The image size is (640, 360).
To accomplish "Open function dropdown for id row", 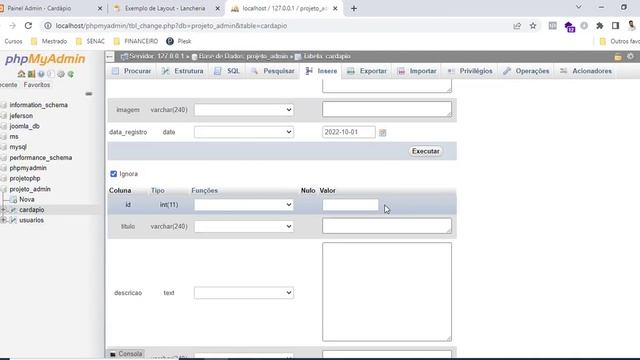I will 244,205.
